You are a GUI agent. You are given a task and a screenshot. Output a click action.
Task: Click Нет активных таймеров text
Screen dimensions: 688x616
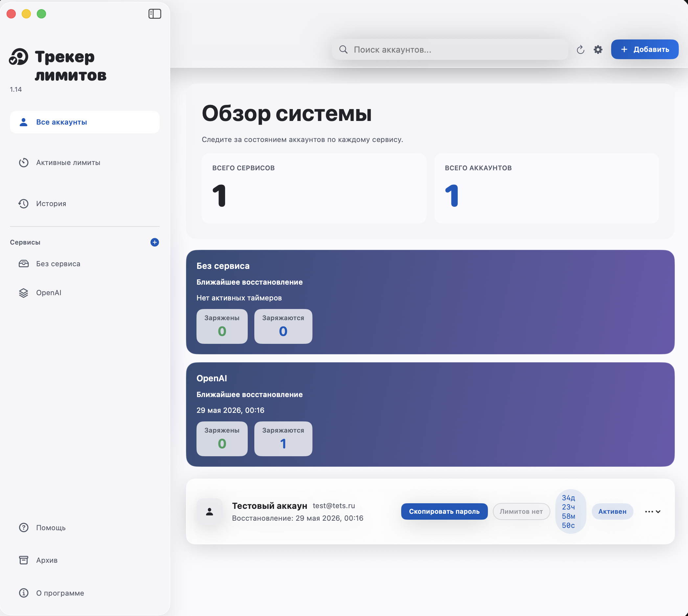239,298
